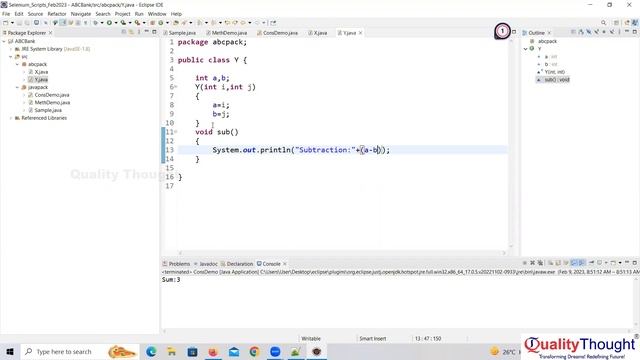The image size is (640, 360).
Task: Toggle Word Wrap in the Console toolbar
Action: click(x=566, y=263)
